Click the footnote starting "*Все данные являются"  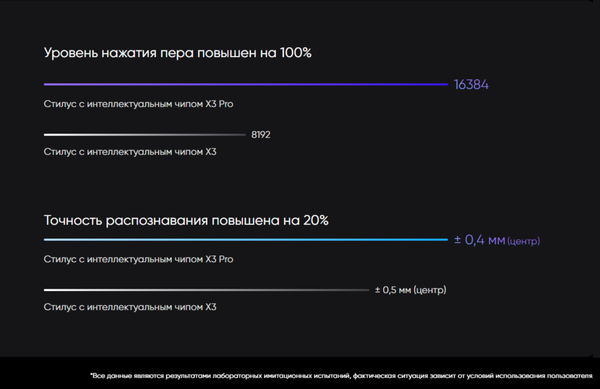[x=341, y=376]
